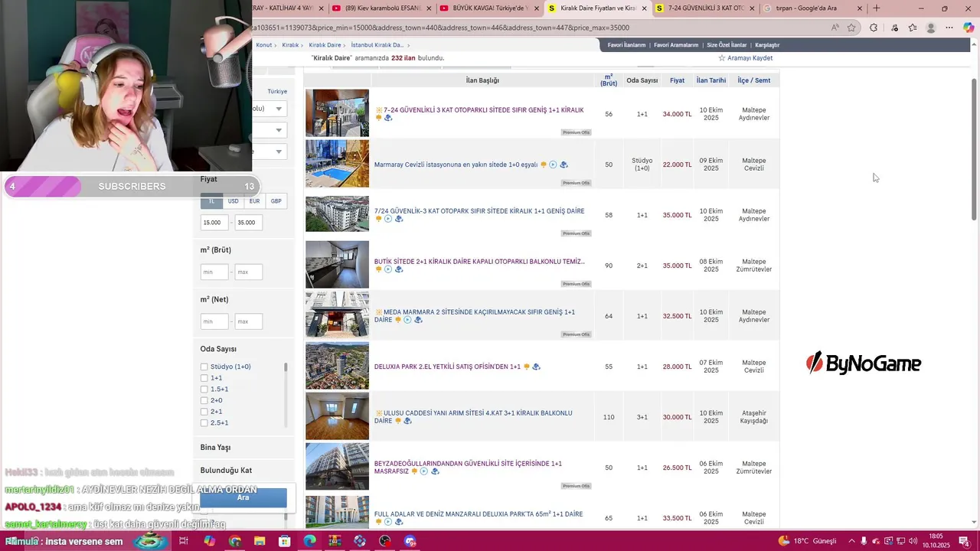Image resolution: width=980 pixels, height=551 pixels.
Task: Show hidden system tray icons chevron
Action: [851, 541]
